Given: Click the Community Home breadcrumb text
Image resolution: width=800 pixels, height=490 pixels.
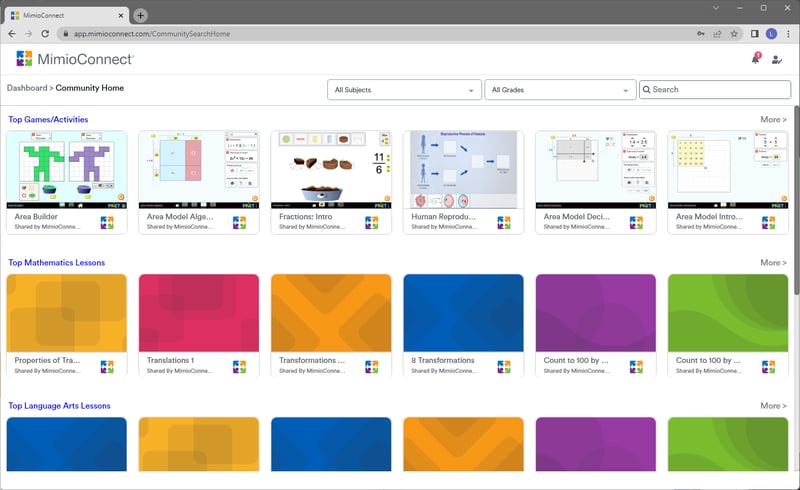Looking at the screenshot, I should 90,88.
